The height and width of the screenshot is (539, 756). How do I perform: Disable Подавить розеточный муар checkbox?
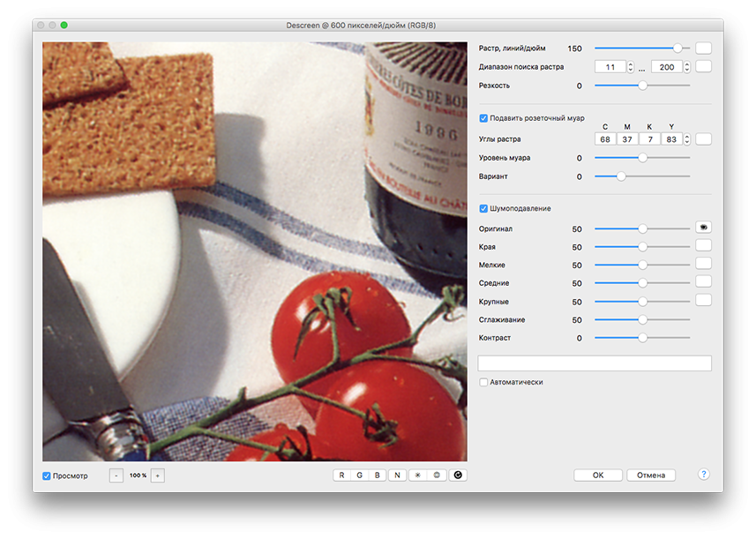(x=483, y=118)
